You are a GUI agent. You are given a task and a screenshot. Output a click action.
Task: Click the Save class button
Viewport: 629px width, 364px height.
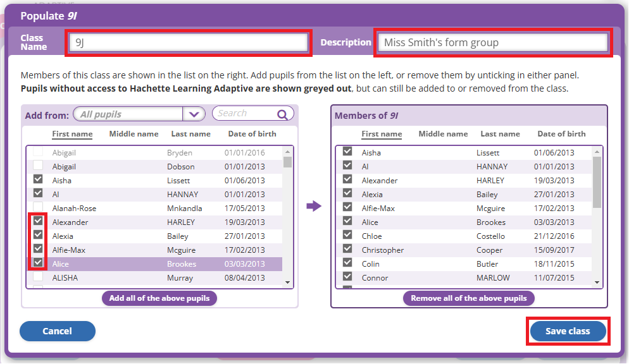click(568, 331)
